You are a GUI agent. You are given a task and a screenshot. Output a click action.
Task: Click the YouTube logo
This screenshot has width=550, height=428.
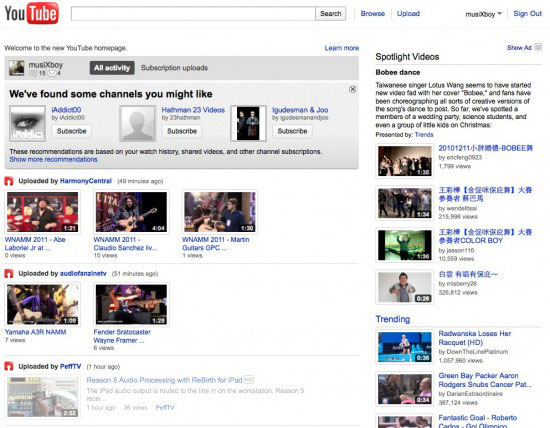32,13
